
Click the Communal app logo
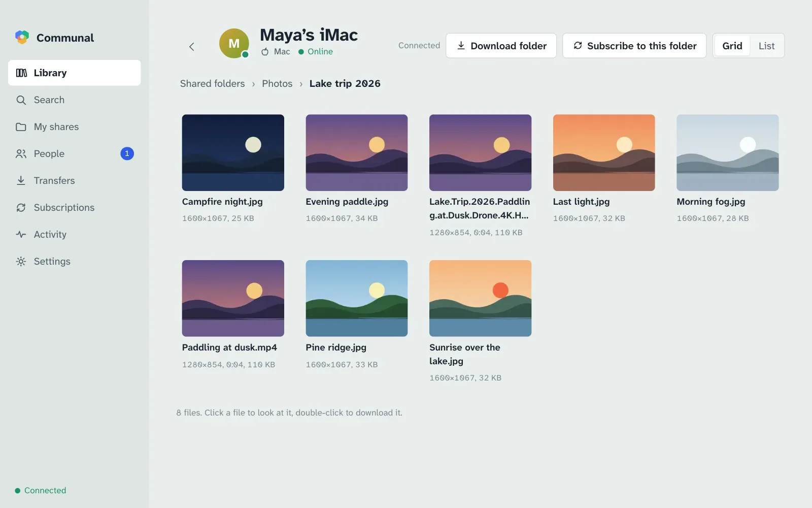(x=22, y=37)
